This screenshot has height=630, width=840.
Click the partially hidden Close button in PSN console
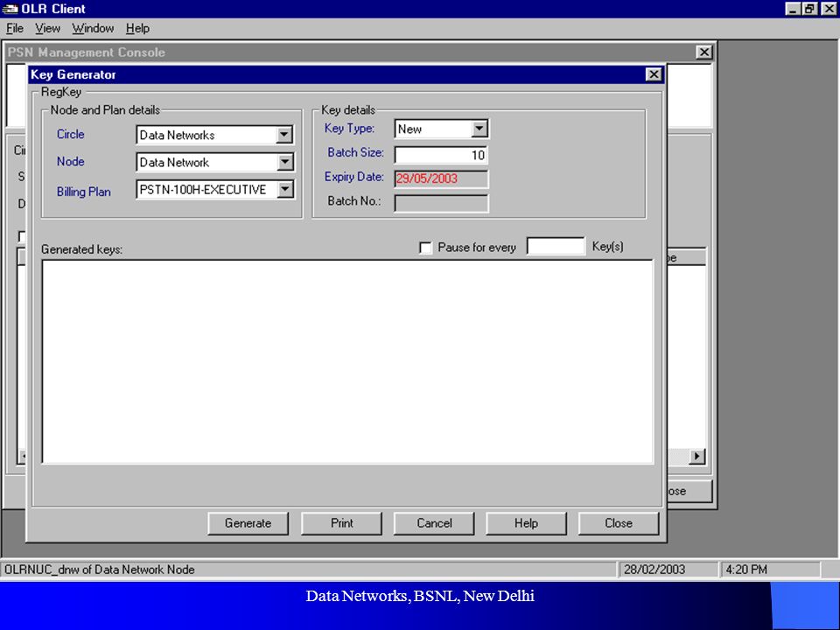click(690, 491)
